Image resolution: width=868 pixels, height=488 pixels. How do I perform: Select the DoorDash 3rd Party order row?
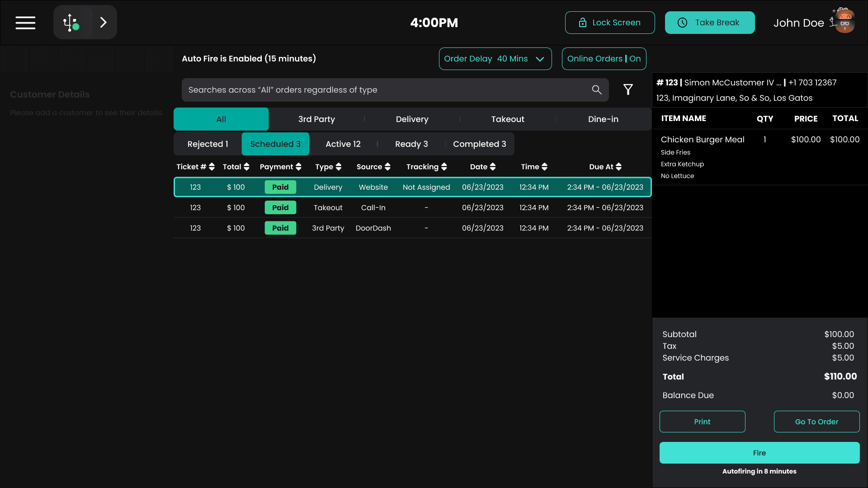click(412, 228)
